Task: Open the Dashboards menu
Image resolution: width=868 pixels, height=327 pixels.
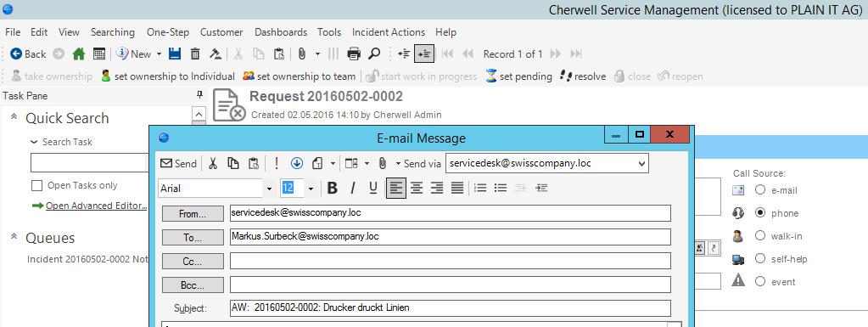Action: (281, 32)
